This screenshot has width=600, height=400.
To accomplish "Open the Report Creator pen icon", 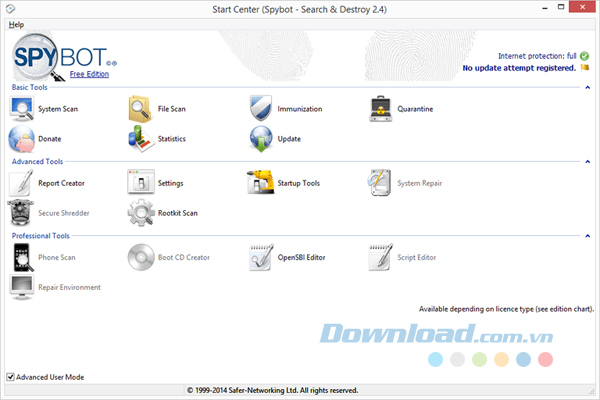I will 21,183.
